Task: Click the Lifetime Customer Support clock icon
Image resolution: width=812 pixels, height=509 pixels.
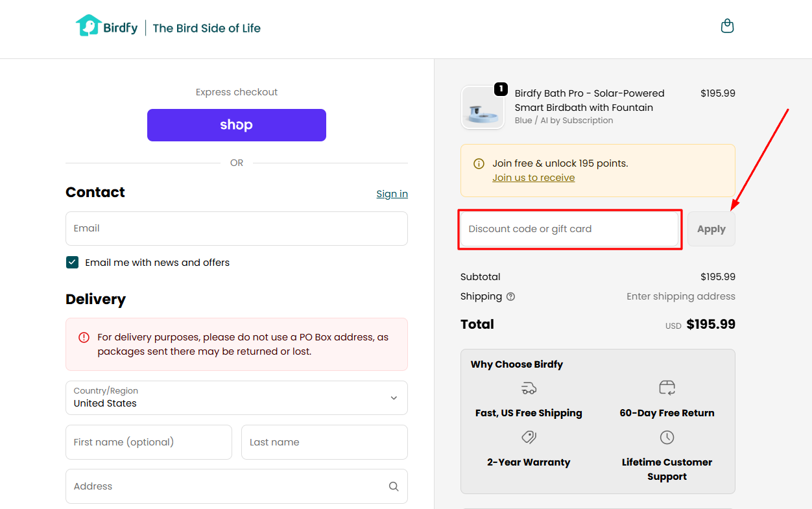Action: point(667,438)
